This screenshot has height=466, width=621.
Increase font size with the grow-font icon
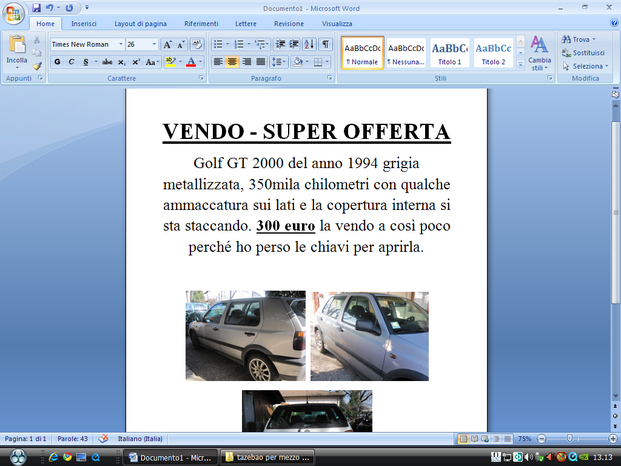(x=167, y=44)
